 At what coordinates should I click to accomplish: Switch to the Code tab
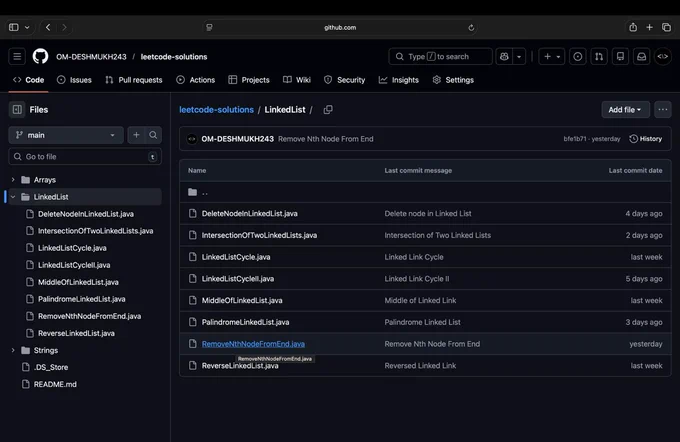29,80
